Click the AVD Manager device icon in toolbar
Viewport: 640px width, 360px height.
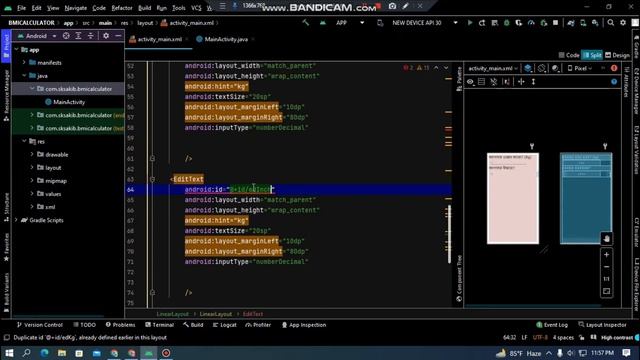click(583, 23)
